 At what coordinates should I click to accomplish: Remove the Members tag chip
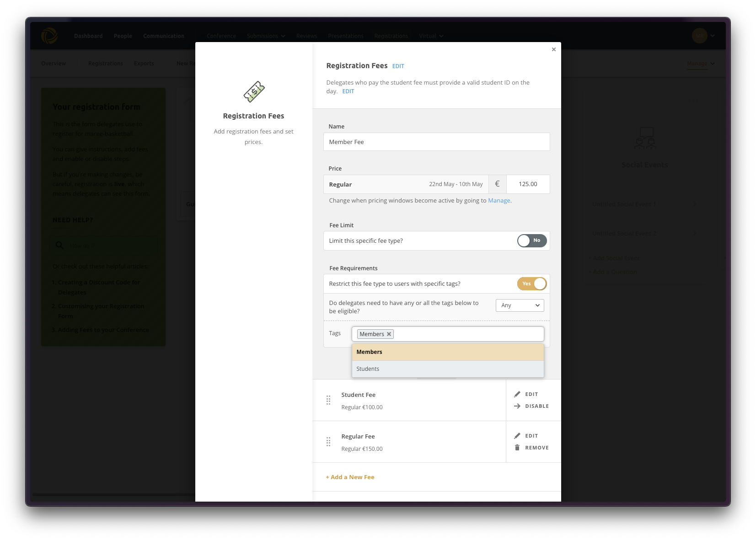coord(389,334)
